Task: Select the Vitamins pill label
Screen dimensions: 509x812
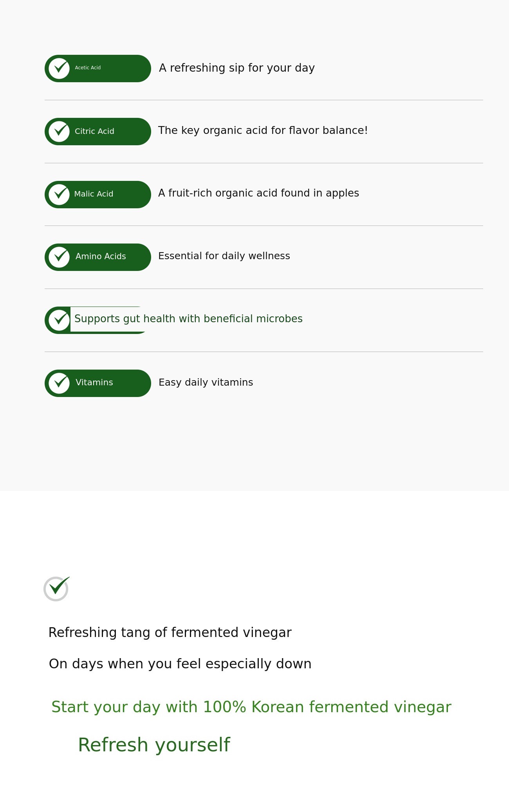Action: pyautogui.click(x=94, y=383)
